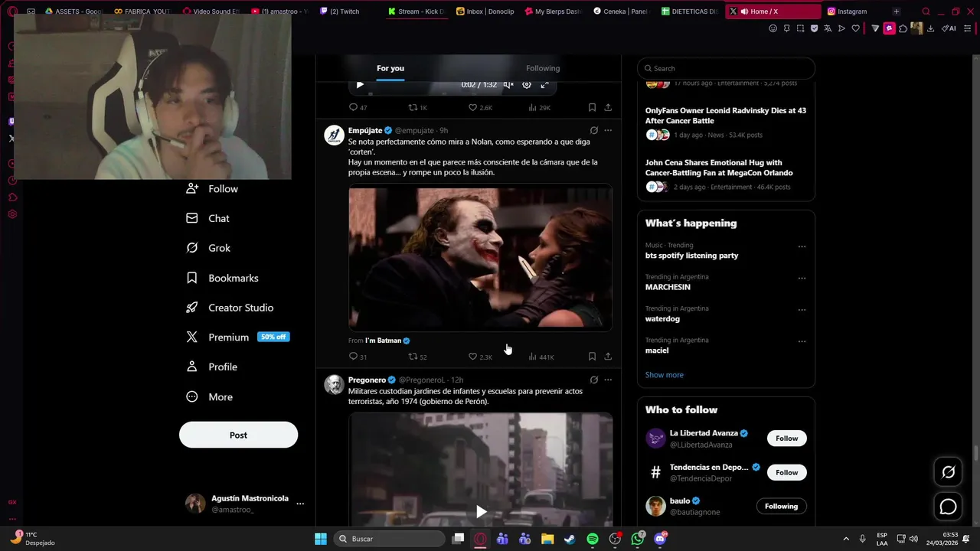980x551 pixels.
Task: Click the Following button for baulo
Action: [x=781, y=506]
